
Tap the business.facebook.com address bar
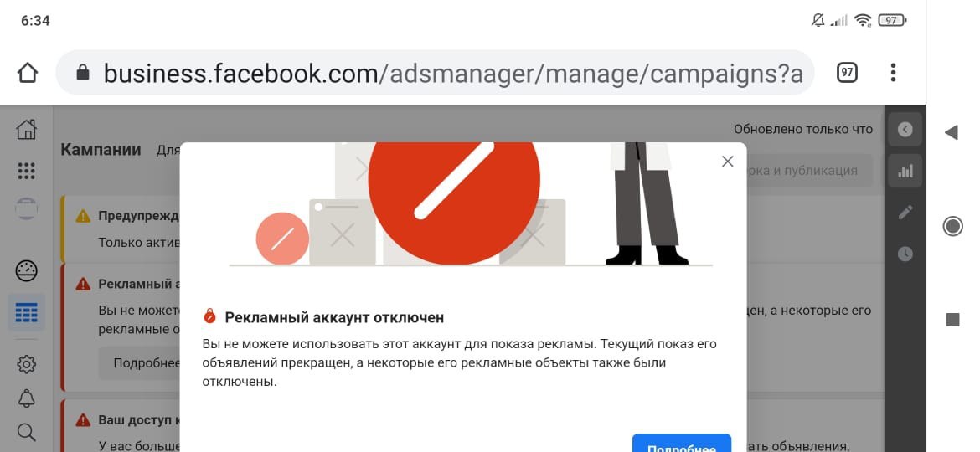[x=435, y=73]
